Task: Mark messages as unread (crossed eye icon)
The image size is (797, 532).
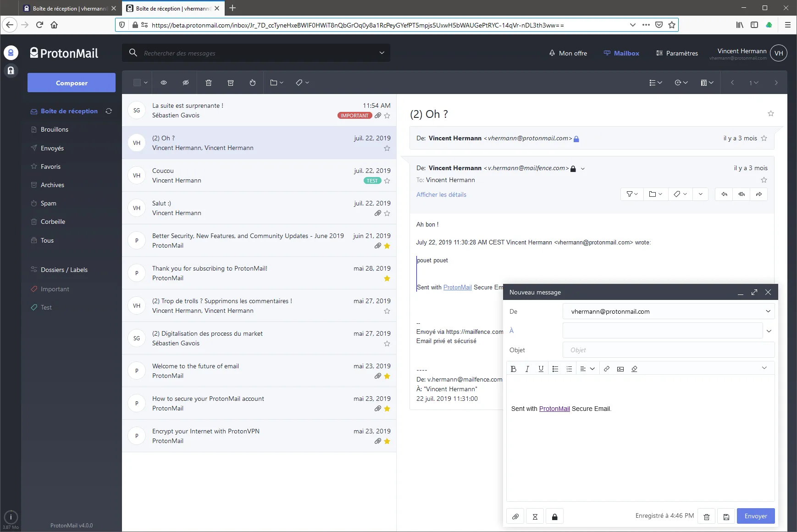Action: tap(186, 83)
